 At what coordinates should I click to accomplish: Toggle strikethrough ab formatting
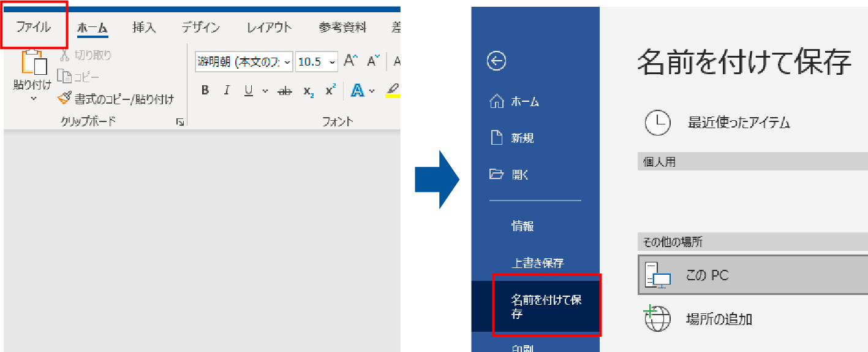coord(284,91)
